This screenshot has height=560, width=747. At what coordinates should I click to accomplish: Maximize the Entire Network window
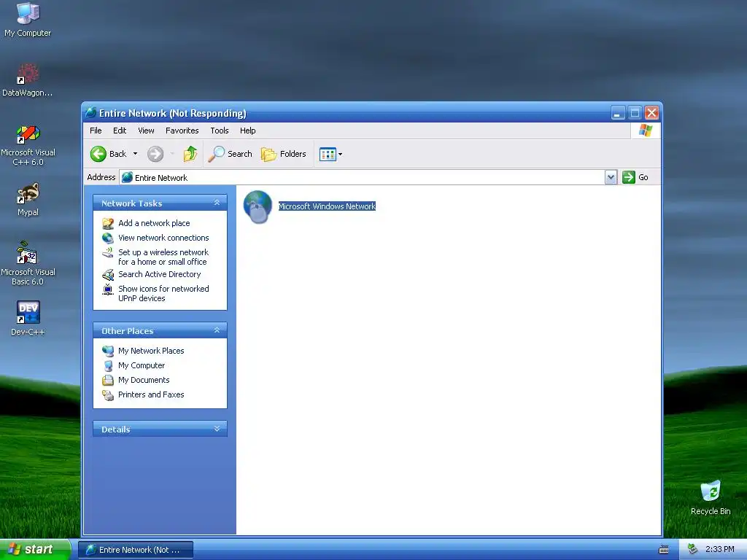click(x=635, y=113)
